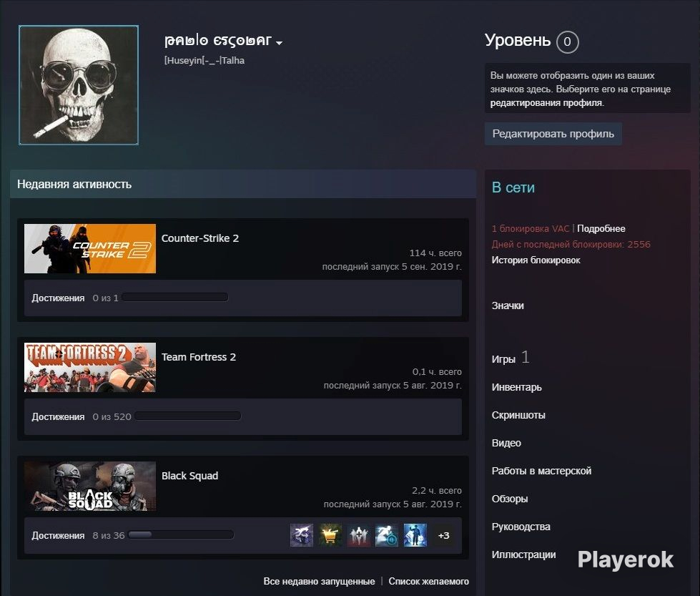Open the Скриншоты section
This screenshot has height=596, width=700.
point(518,415)
